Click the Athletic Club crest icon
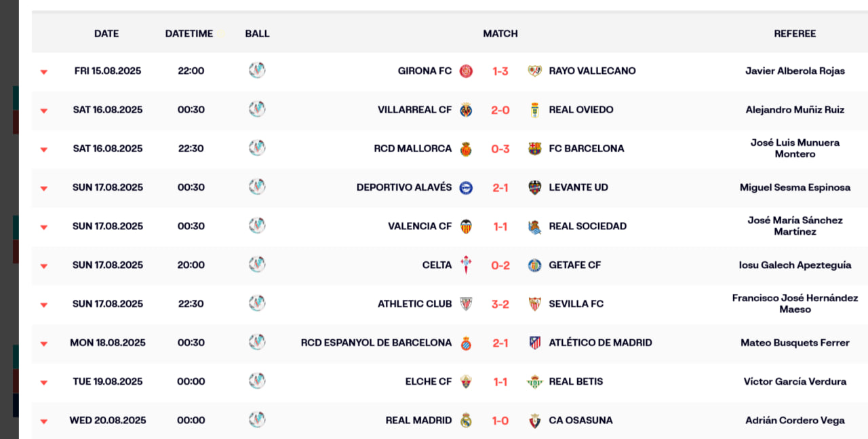 pos(466,304)
